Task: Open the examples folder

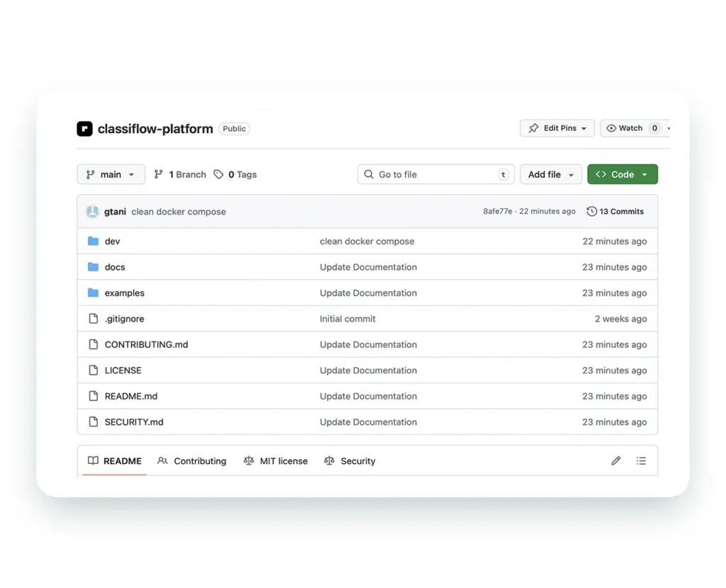Action: coord(124,293)
